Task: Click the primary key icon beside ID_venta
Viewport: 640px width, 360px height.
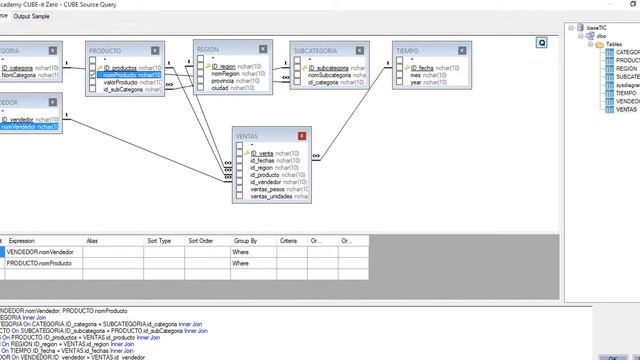Action: pos(246,153)
